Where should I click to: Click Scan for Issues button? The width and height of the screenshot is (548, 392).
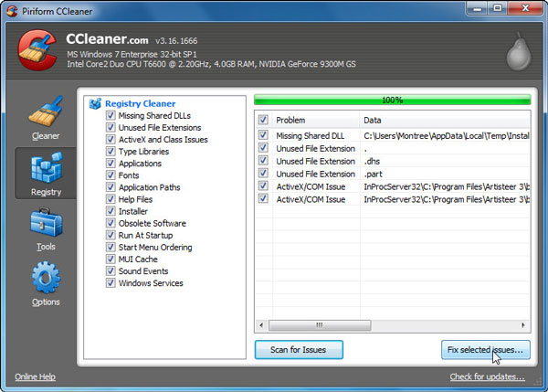(x=299, y=350)
